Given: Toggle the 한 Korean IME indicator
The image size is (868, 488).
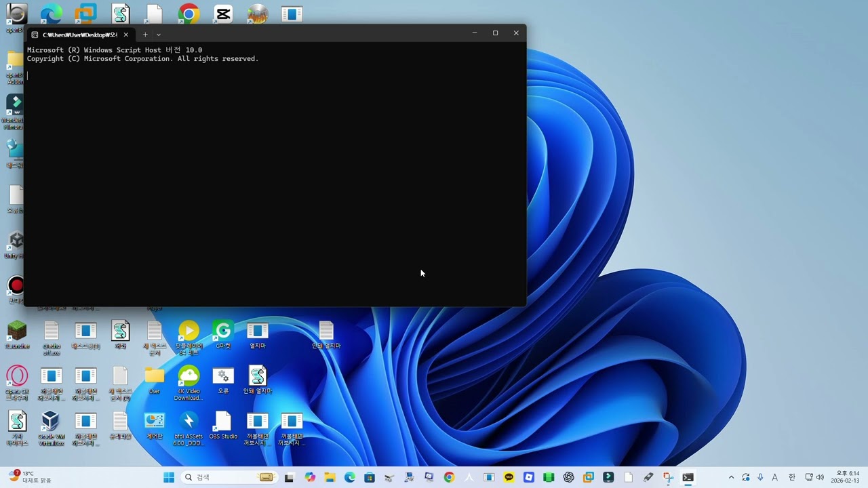Looking at the screenshot, I should (791, 477).
